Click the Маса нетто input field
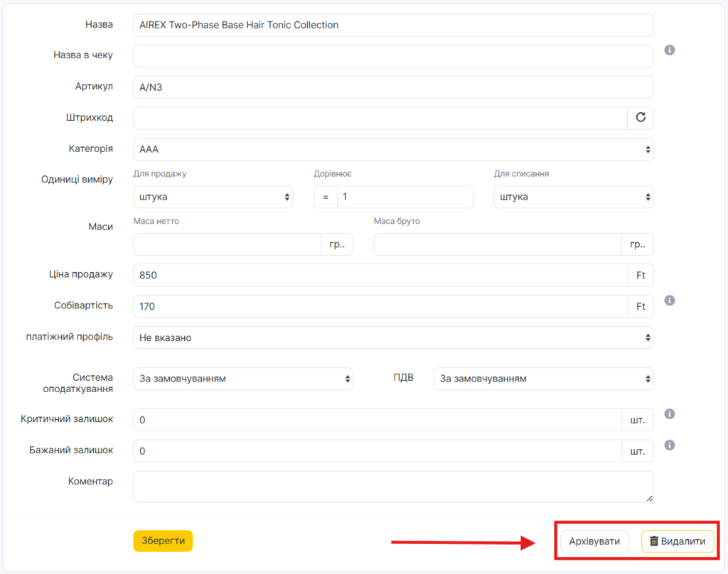Viewport: 728px width, 574px height. (x=227, y=244)
